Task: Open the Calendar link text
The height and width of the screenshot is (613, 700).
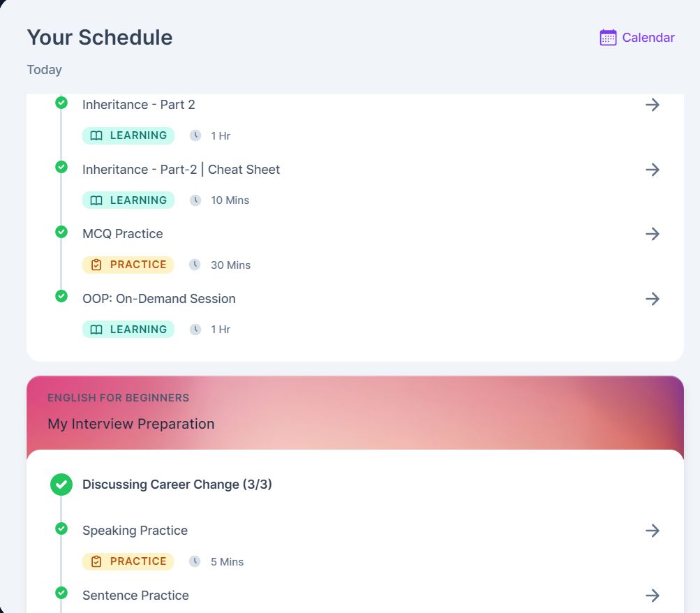Action: tap(648, 38)
